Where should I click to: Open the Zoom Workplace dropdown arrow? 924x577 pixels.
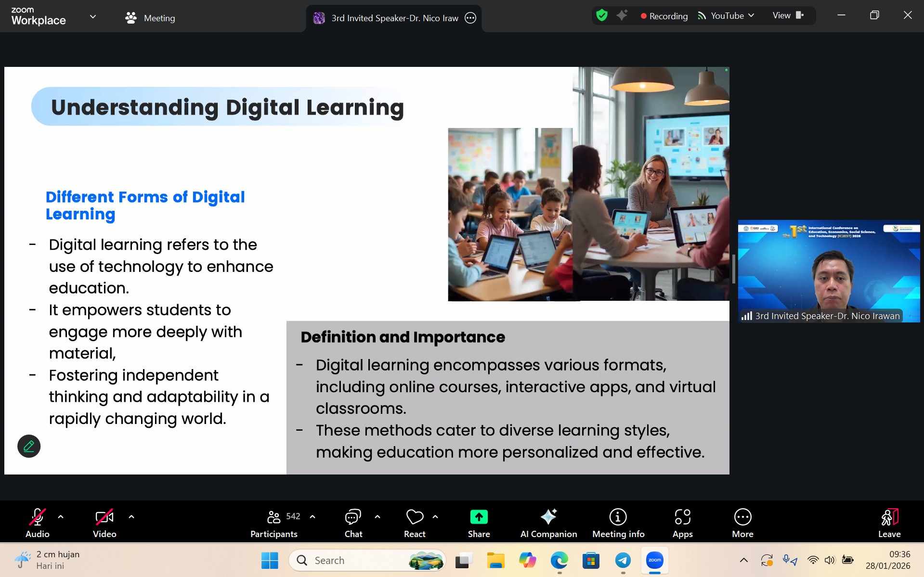[93, 17]
